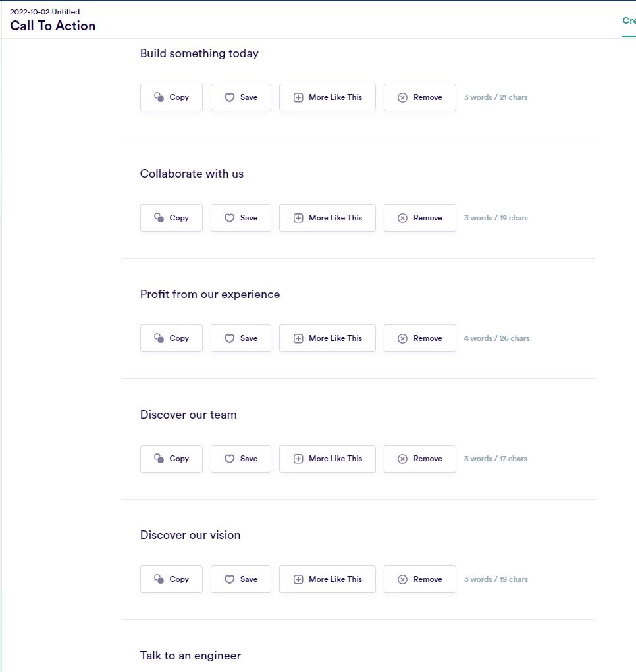Click Save under "Collaborate with us"
636x672 pixels.
241,217
